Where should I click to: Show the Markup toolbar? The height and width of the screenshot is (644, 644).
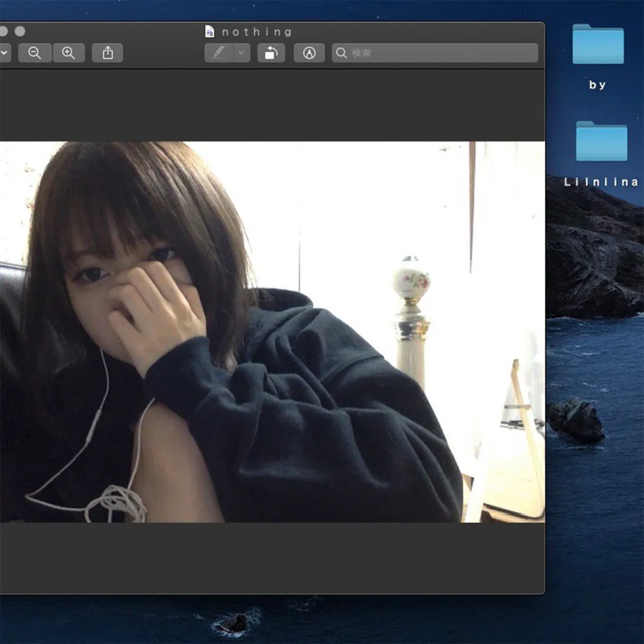pyautogui.click(x=309, y=53)
